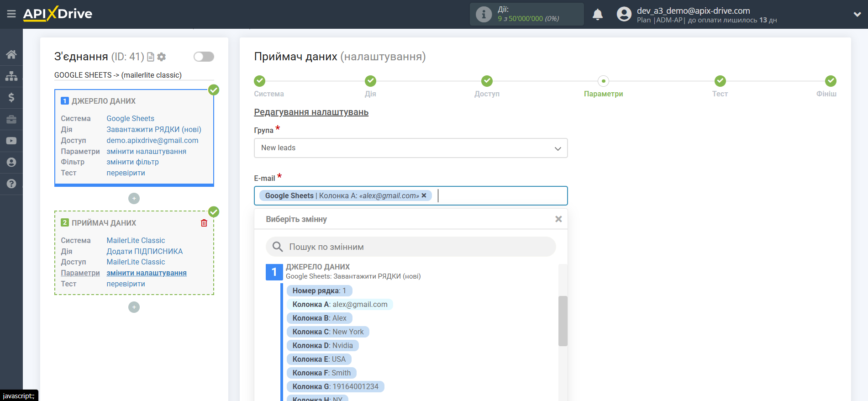Click receiver 'перевірити' test link

pyautogui.click(x=126, y=284)
